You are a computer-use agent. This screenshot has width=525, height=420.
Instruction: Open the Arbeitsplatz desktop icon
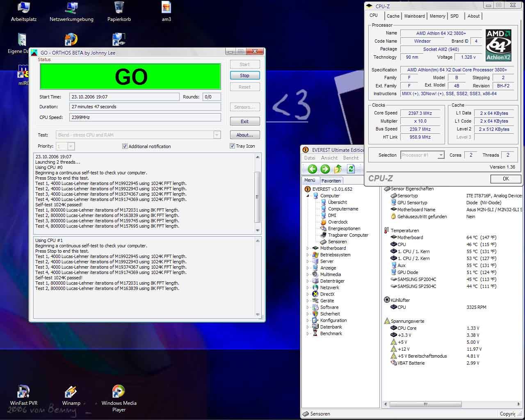coord(24,11)
